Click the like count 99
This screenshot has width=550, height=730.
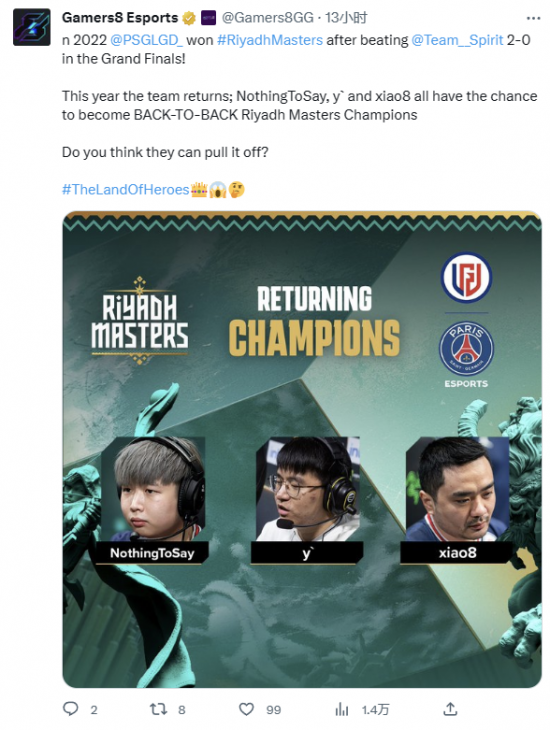[273, 710]
